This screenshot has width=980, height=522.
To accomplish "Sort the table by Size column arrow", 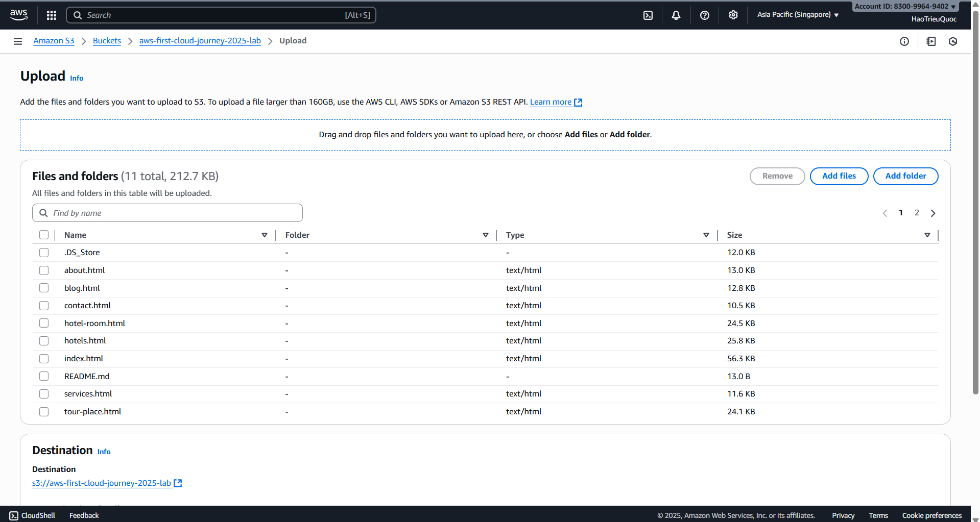I will (927, 235).
